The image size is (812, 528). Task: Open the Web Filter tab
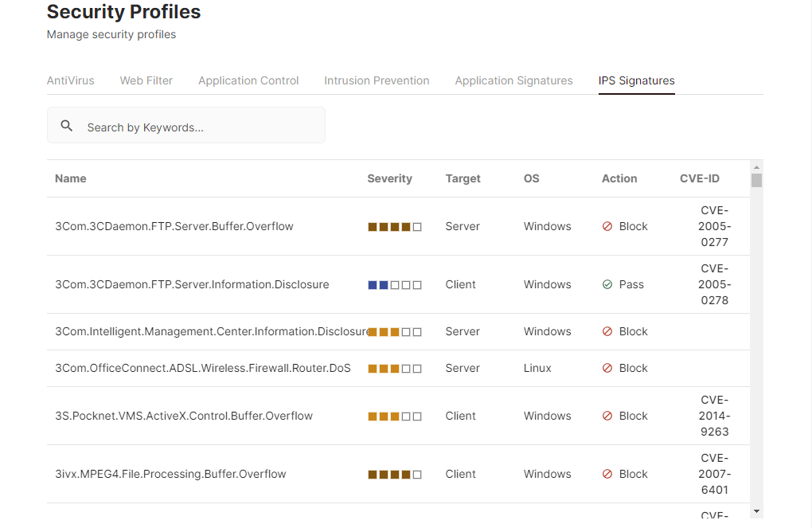tap(146, 80)
